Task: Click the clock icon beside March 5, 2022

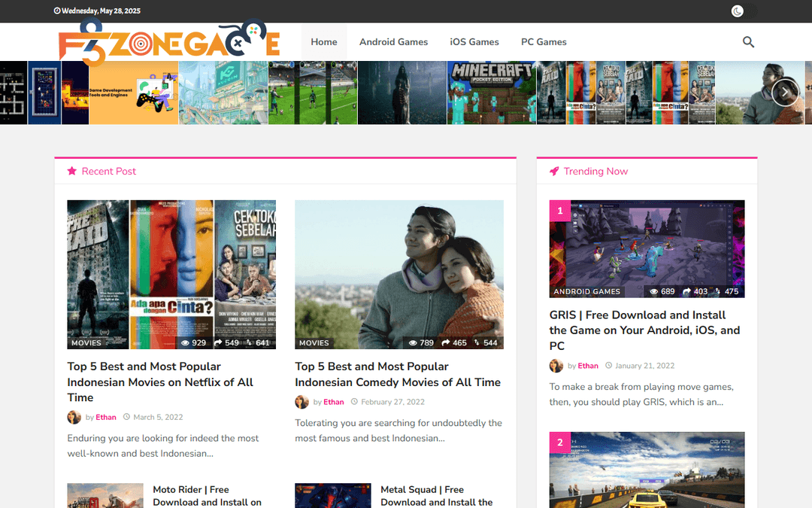Action: pos(126,417)
